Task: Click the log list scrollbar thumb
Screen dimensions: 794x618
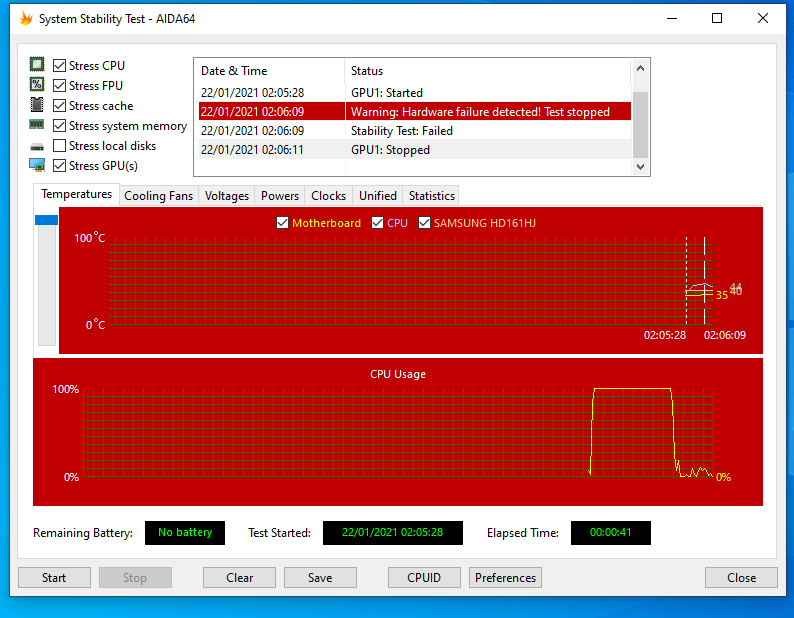Action: pyautogui.click(x=641, y=125)
